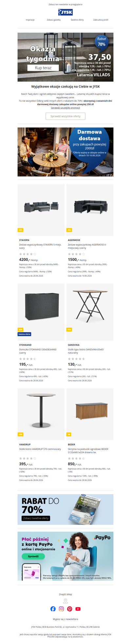Image resolution: width=131 pixels, height=644 pixels.
Task: Open the Świetne oferty menu link
Action: pyautogui.click(x=77, y=20)
